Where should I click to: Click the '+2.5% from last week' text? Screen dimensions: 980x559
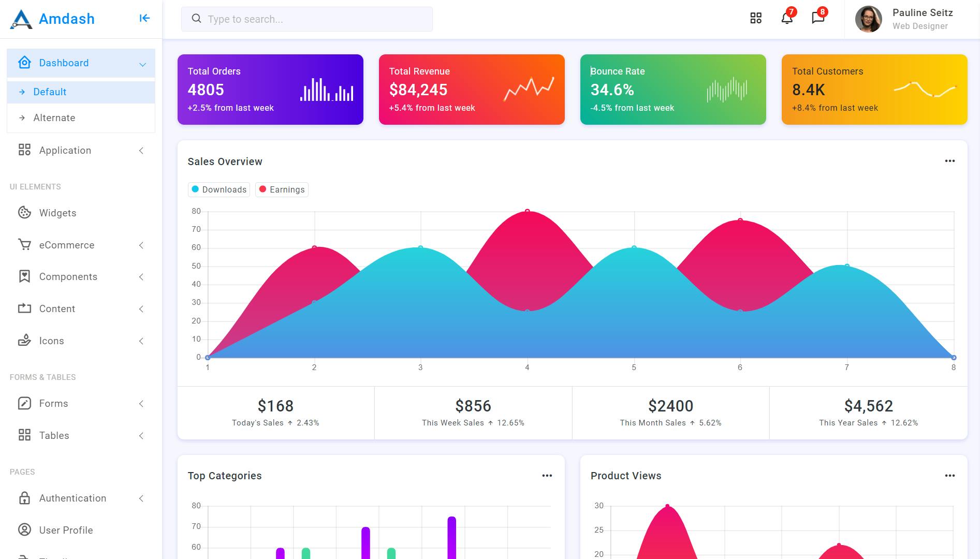230,108
